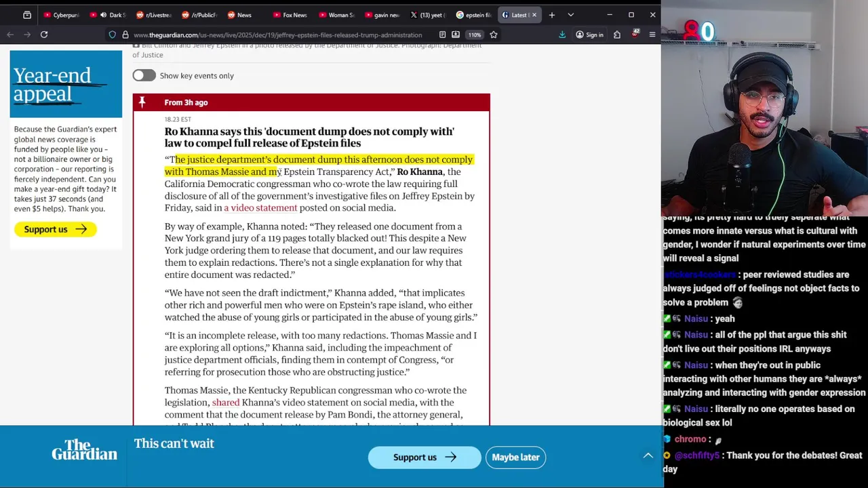Viewport: 868px width, 488px height.
Task: Switch to the Cyberpunk YouTube tab
Action: click(x=61, y=15)
